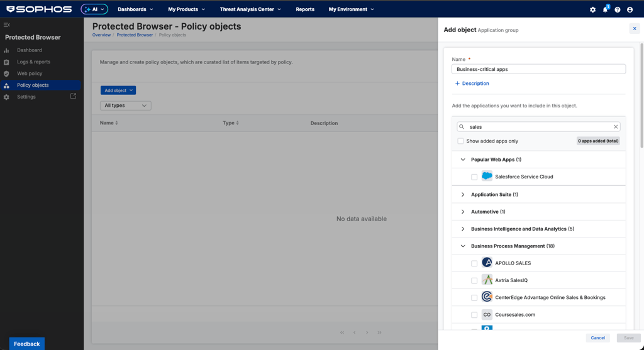Open the Threat Analysis Center menu
644x350 pixels.
(250, 9)
